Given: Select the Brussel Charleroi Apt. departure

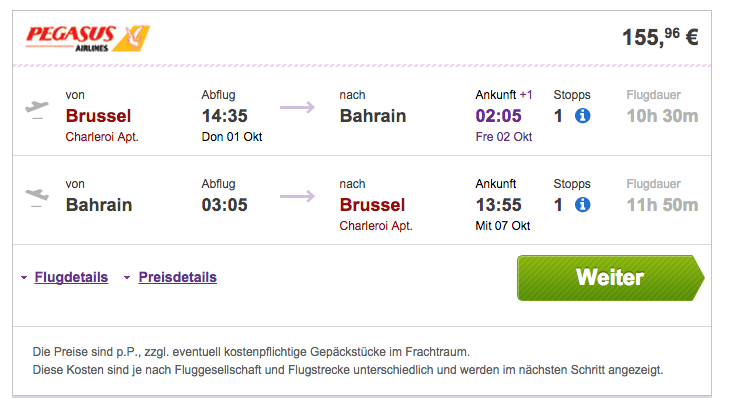Looking at the screenshot, I should tap(102, 125).
